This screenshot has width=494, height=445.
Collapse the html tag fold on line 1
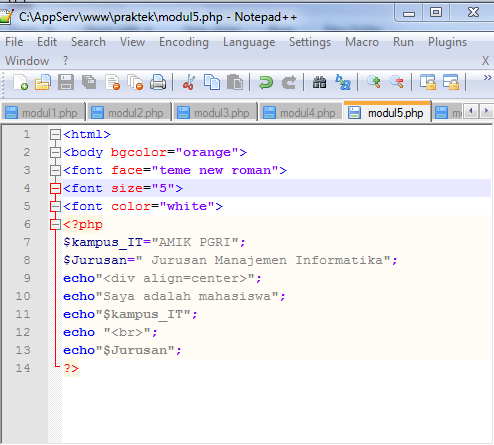(55, 135)
